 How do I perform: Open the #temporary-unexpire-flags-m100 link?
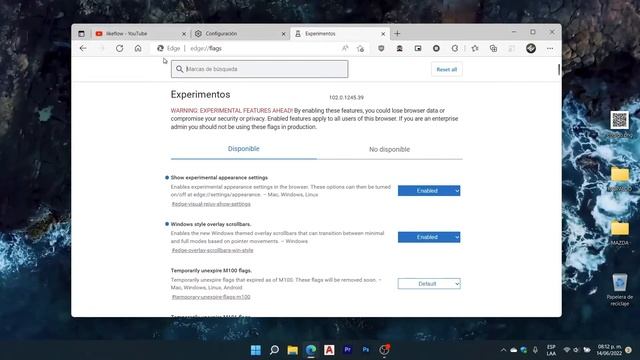click(211, 297)
